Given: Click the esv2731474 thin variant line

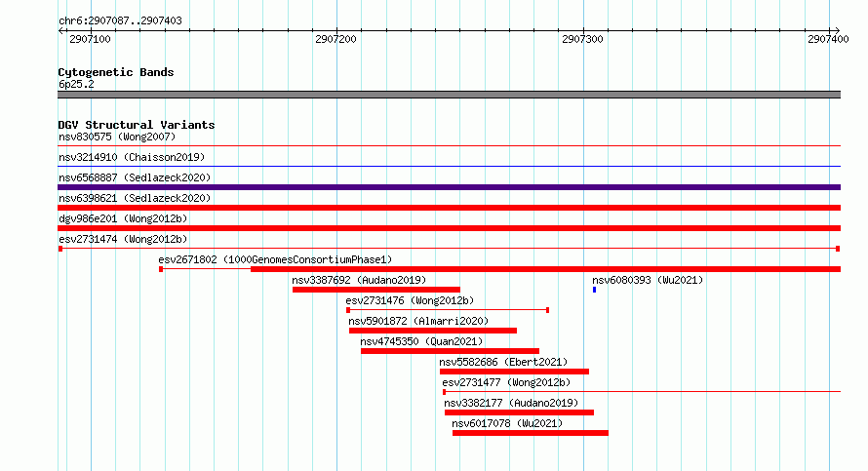Looking at the screenshot, I should click(x=449, y=249).
